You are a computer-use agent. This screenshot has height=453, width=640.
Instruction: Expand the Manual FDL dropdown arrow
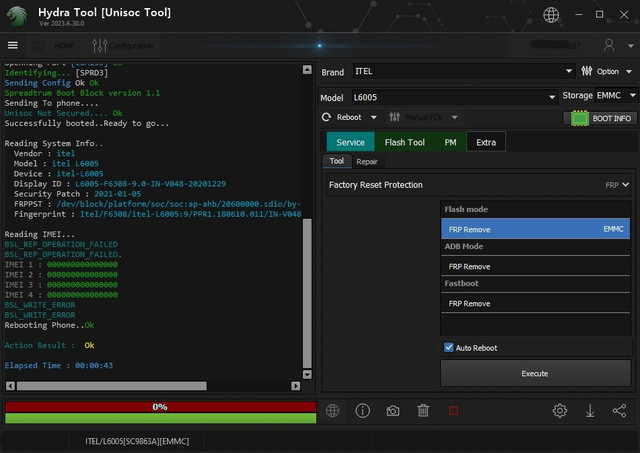click(x=454, y=118)
